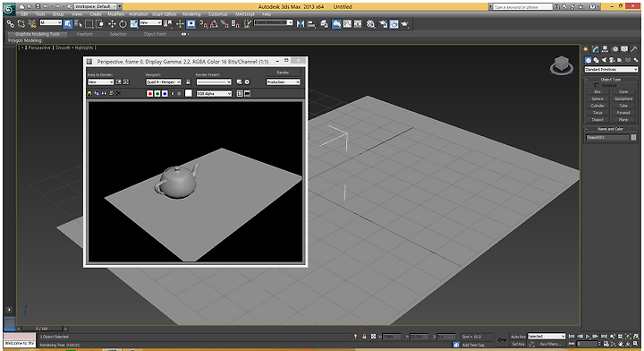Image resolution: width=644 pixels, height=351 pixels.
Task: Toggle Percent Snap in main toolbar
Action: (225, 24)
